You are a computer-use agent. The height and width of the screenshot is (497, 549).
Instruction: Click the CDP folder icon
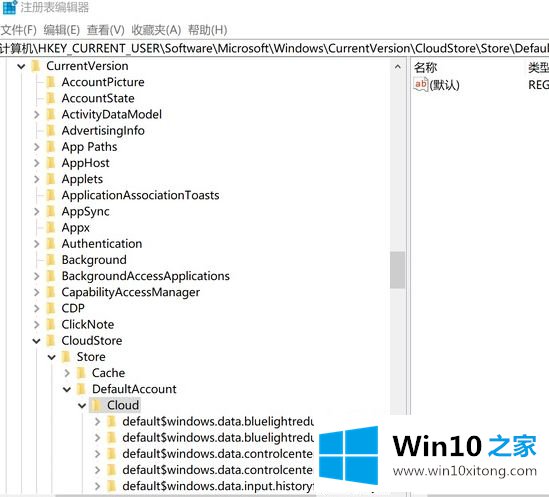pyautogui.click(x=51, y=308)
